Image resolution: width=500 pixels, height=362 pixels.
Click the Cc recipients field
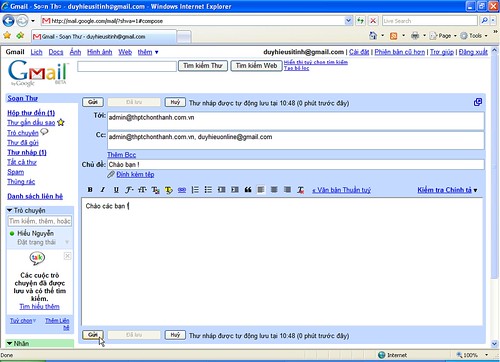[x=296, y=140]
